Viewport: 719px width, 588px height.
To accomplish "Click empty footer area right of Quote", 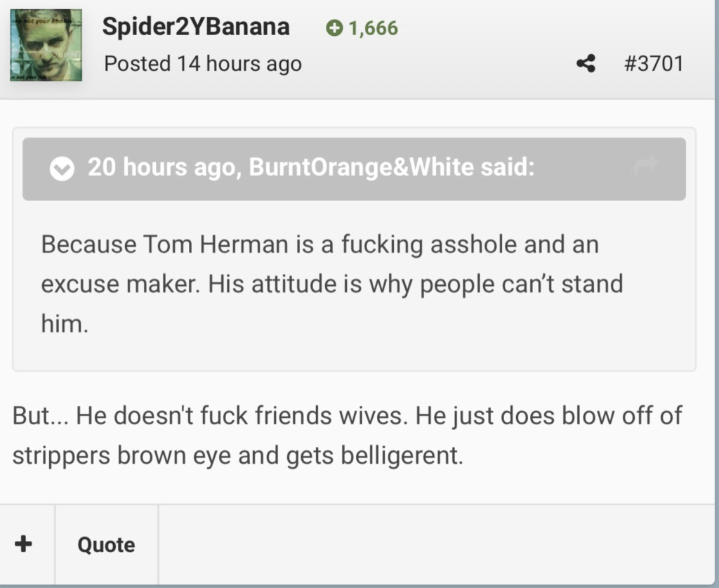I will pyautogui.click(x=435, y=544).
